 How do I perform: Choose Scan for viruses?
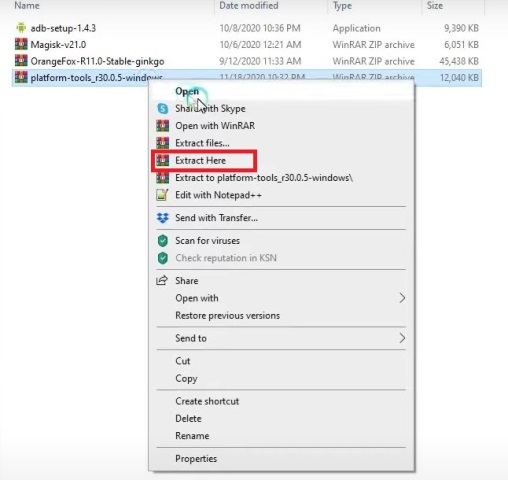pyautogui.click(x=281, y=241)
